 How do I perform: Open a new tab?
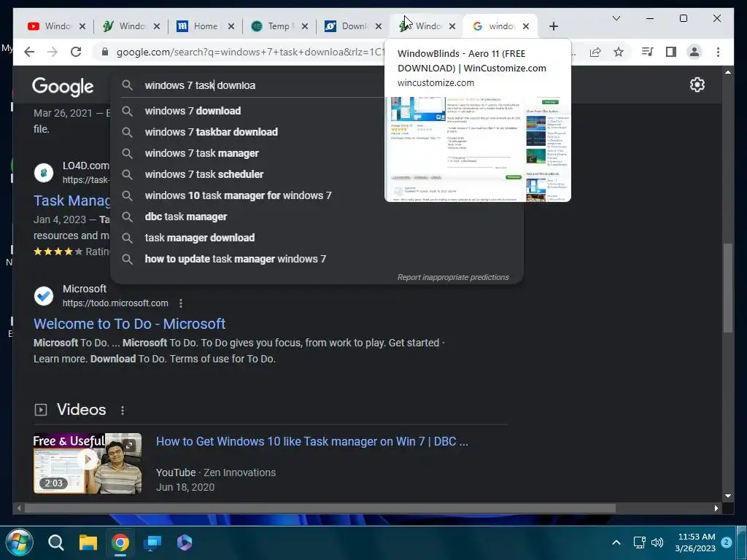click(553, 26)
